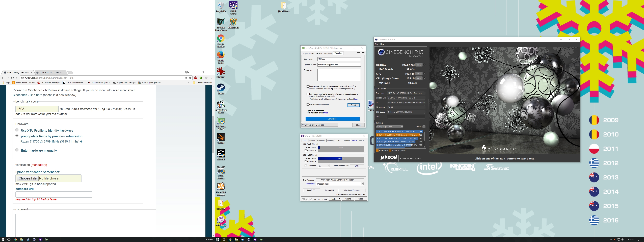Open the Steam desktop shortcut

[x=221, y=89]
